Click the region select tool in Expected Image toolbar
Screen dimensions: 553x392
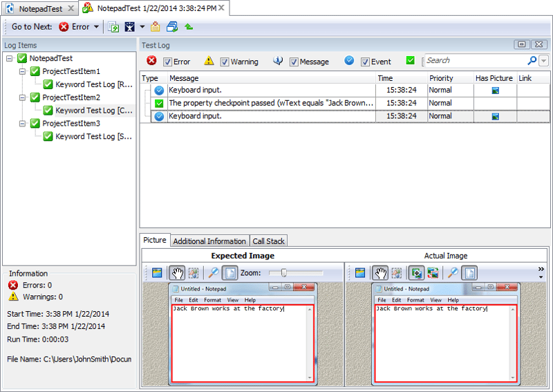[x=194, y=273]
